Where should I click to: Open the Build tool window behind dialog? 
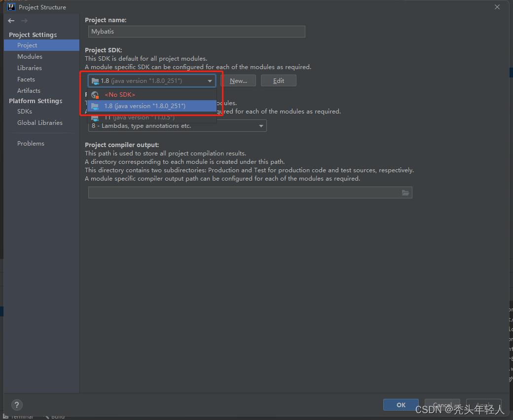pyautogui.click(x=55, y=417)
